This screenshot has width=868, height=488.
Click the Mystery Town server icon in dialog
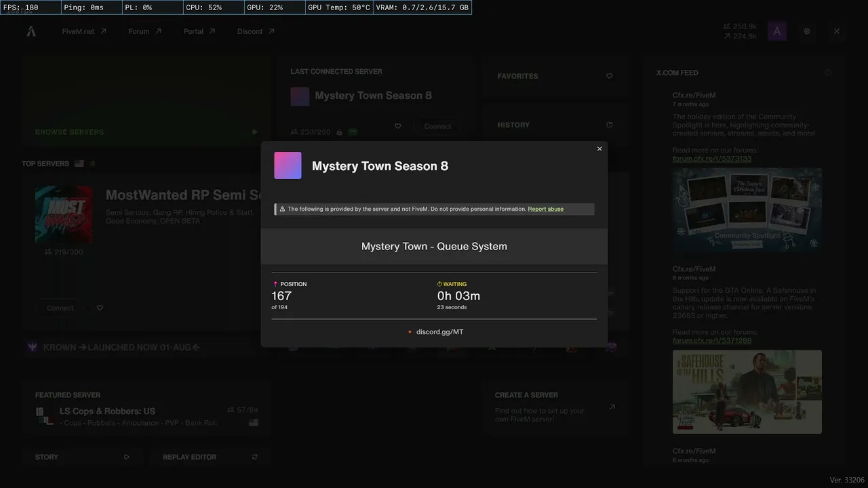pos(288,165)
